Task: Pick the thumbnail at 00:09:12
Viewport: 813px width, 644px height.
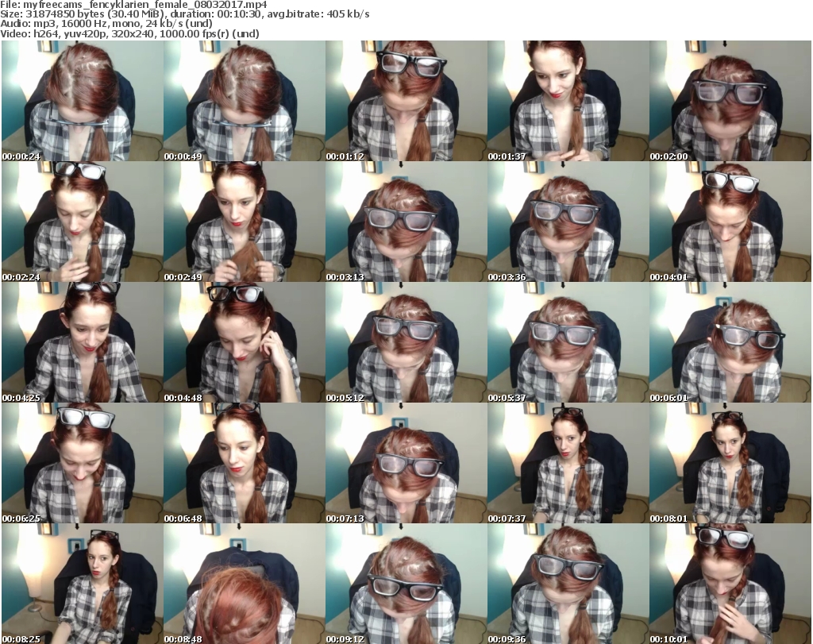Action: [x=406, y=584]
